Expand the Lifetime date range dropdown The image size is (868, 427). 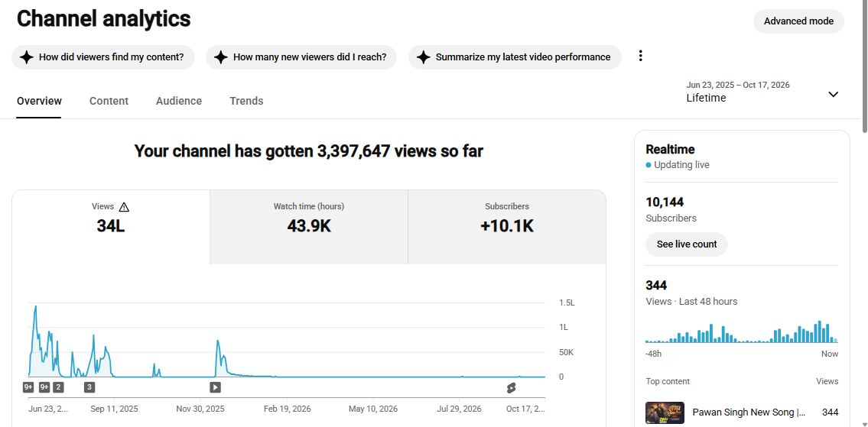833,94
